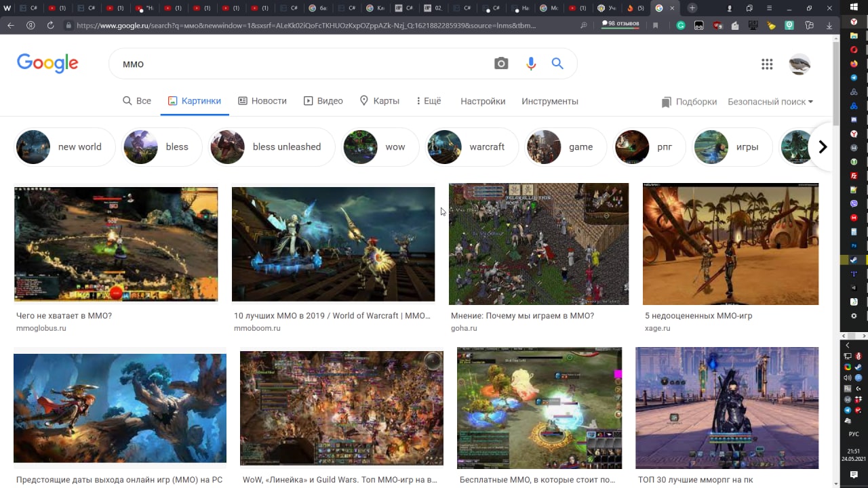Open the "10 лучших ММО в 2019" image

333,244
